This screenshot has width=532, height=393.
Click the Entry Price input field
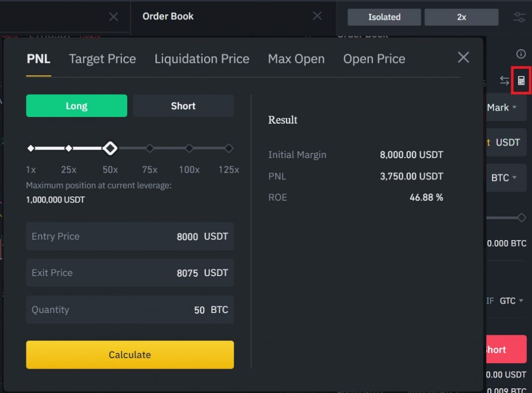coord(130,236)
